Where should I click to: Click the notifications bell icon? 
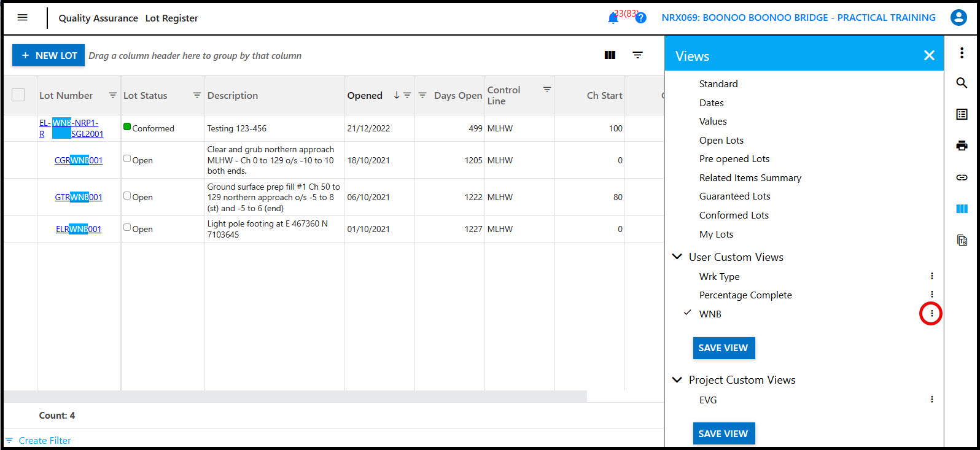[613, 18]
